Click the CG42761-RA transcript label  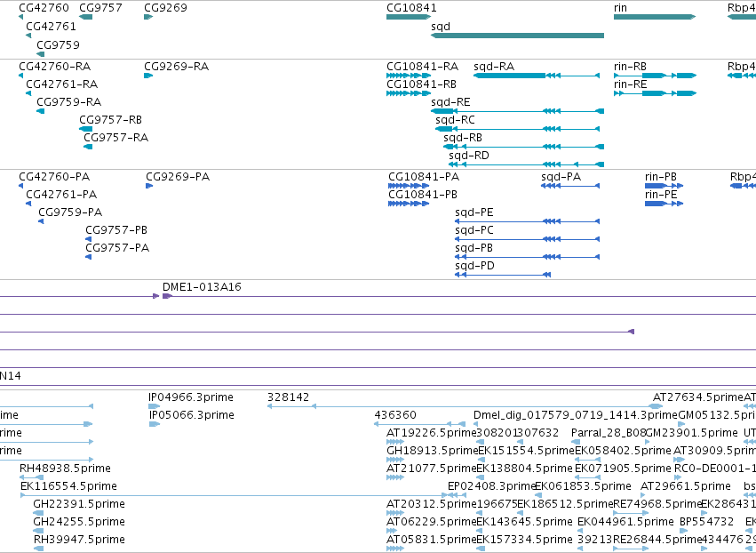point(61,84)
